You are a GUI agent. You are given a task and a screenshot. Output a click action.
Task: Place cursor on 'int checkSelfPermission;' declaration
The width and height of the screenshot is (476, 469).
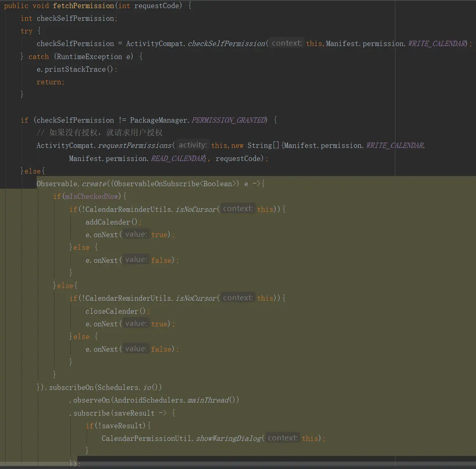(x=69, y=18)
